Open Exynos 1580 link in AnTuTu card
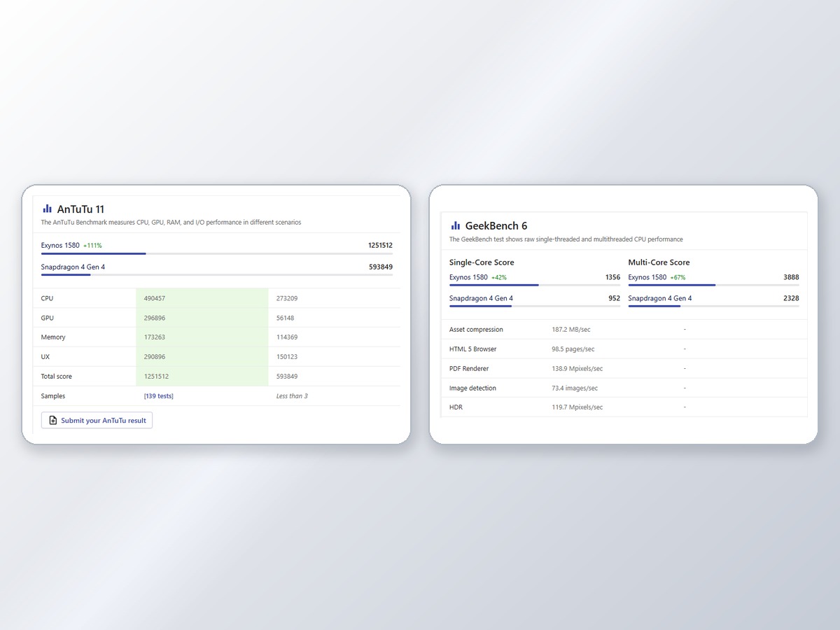This screenshot has height=630, width=840. [x=60, y=246]
